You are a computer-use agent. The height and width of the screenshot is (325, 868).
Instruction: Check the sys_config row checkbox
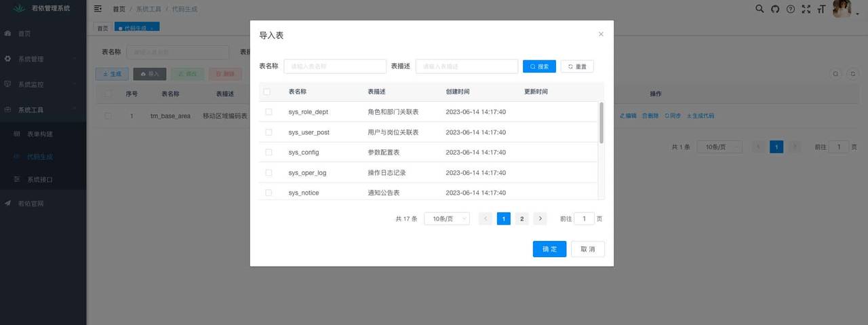[x=269, y=152]
